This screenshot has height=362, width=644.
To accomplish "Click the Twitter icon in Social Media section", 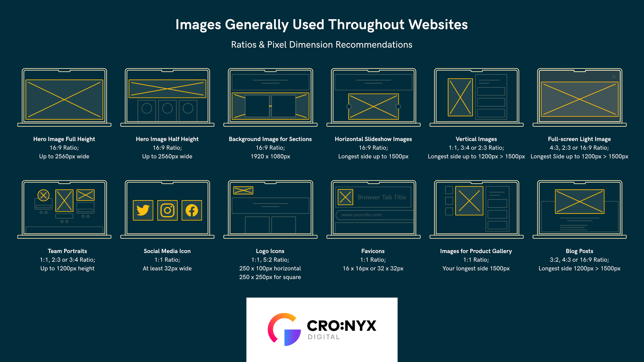I will coord(144,210).
